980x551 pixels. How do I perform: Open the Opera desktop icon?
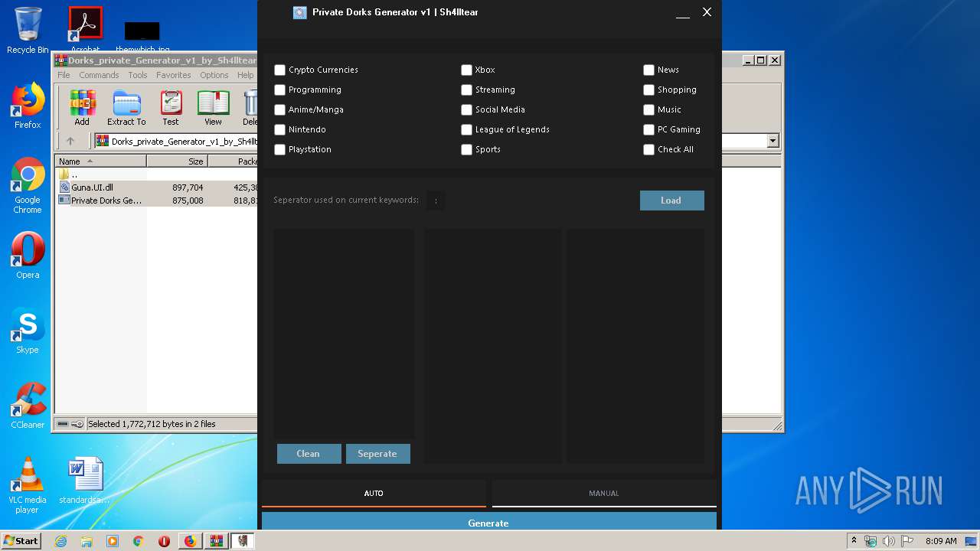coord(28,256)
